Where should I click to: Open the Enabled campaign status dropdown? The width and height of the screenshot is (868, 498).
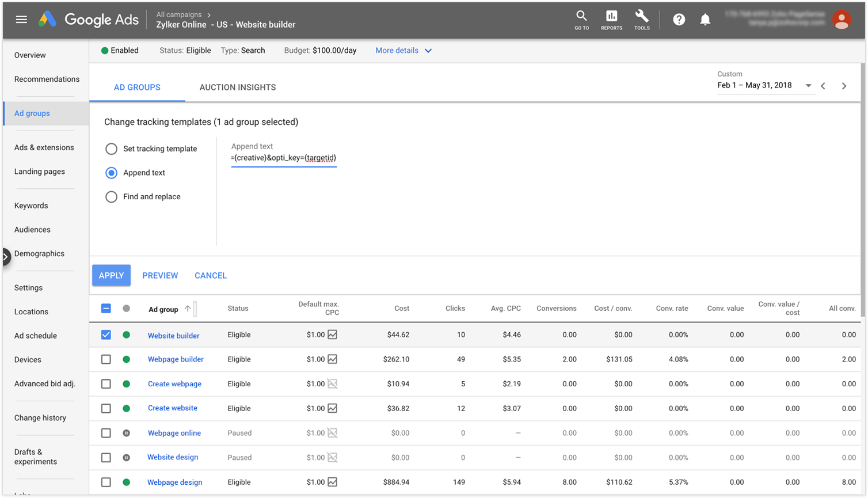[120, 51]
